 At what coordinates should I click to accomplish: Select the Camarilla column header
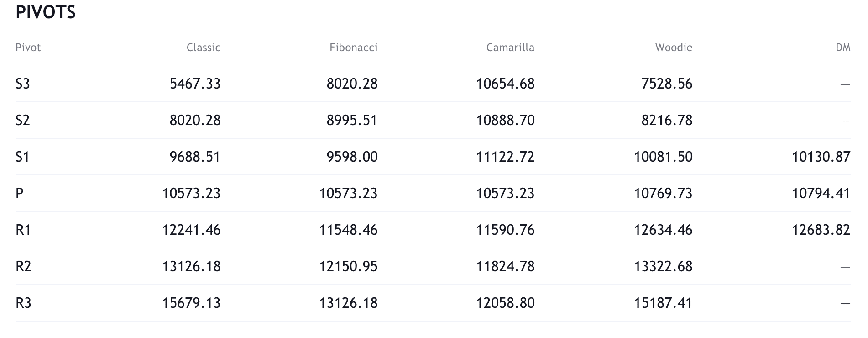[x=510, y=48]
